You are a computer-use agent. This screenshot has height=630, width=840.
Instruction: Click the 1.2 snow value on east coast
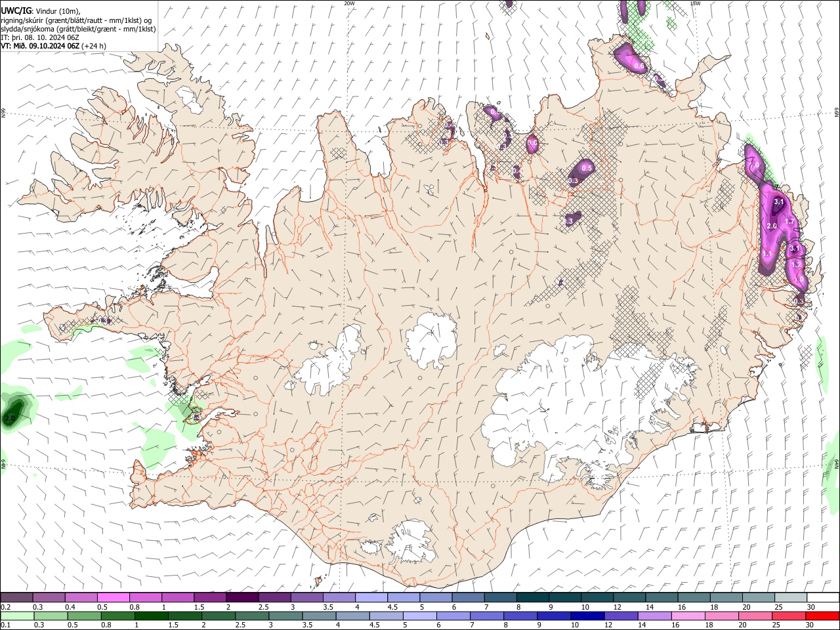[797, 264]
